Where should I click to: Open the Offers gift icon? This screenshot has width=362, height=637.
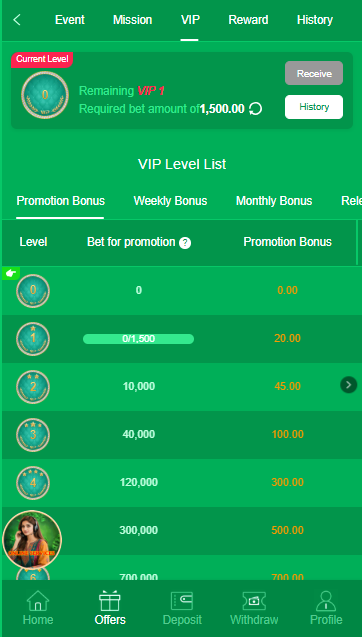110,601
